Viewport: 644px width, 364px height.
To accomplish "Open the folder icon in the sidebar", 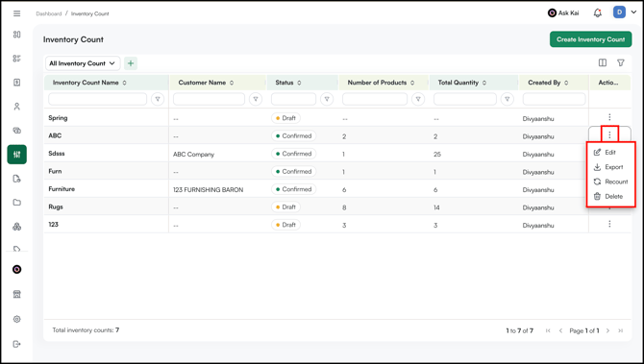I will click(17, 203).
